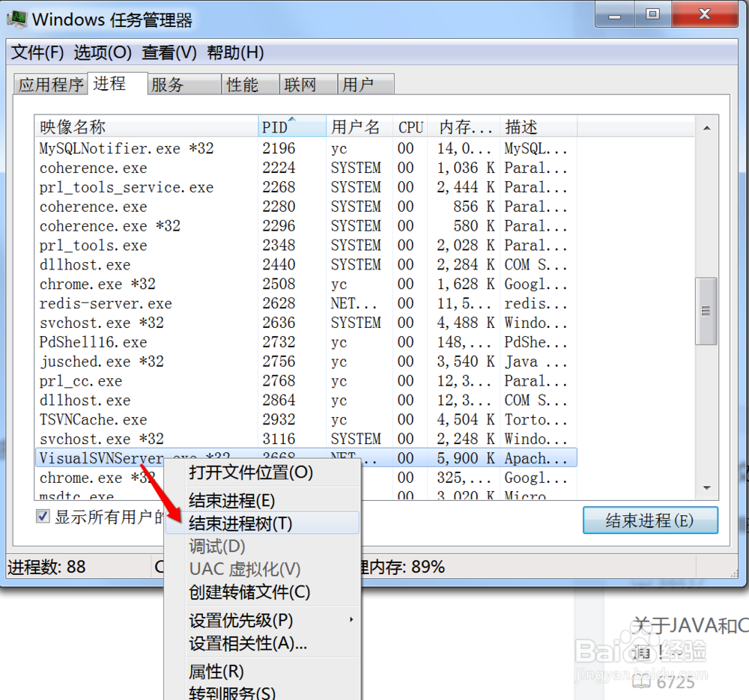The width and height of the screenshot is (749, 700).
Task: Select the 进程 tab
Action: [118, 84]
